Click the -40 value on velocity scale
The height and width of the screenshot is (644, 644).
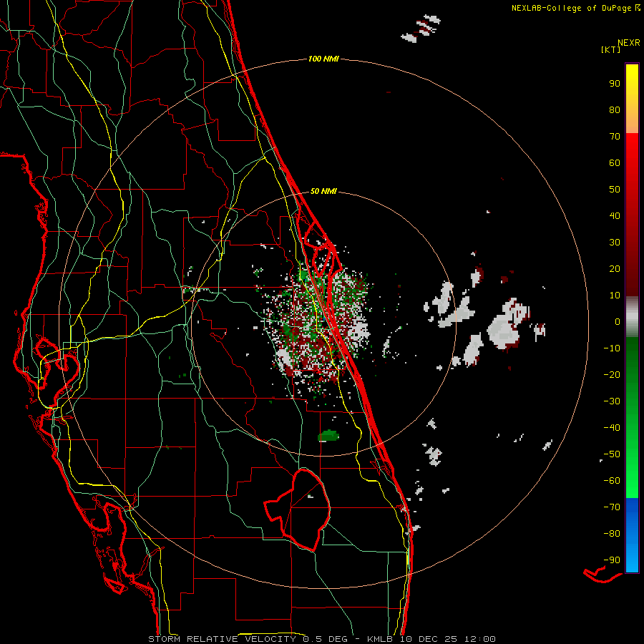click(612, 428)
